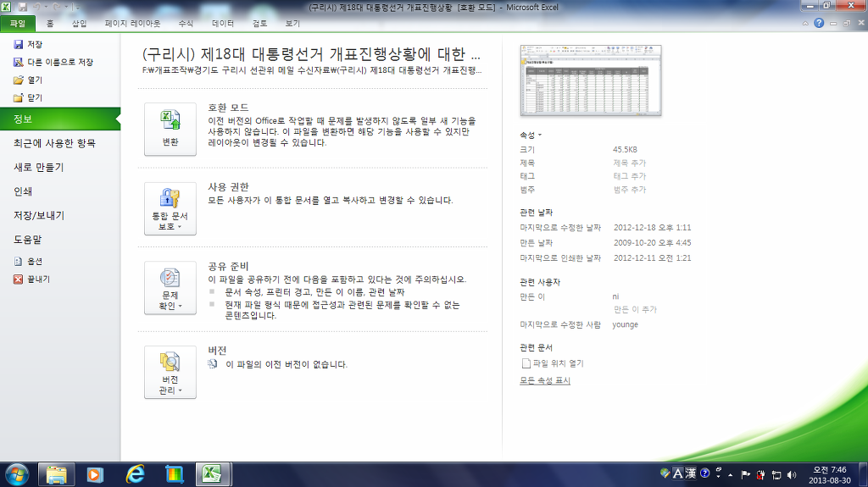The height and width of the screenshot is (487, 868).
Task: Click IME language 'A' indicator
Action: click(x=677, y=473)
